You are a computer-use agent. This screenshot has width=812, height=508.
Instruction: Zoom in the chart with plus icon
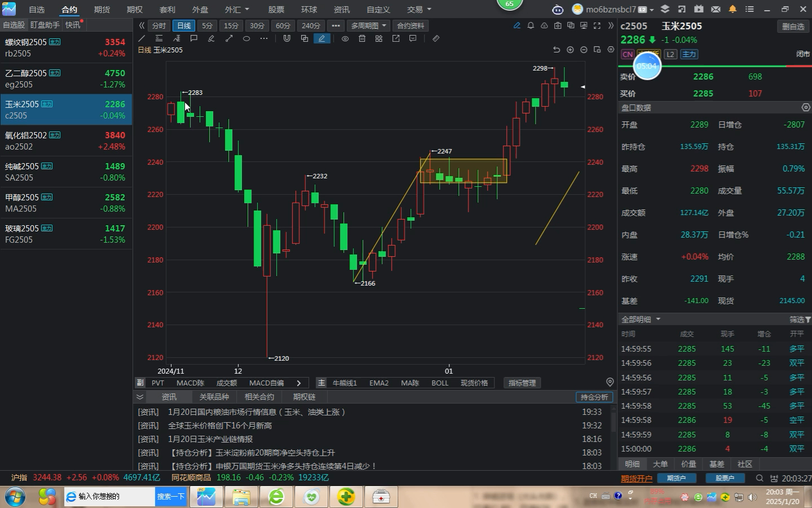pos(570,50)
